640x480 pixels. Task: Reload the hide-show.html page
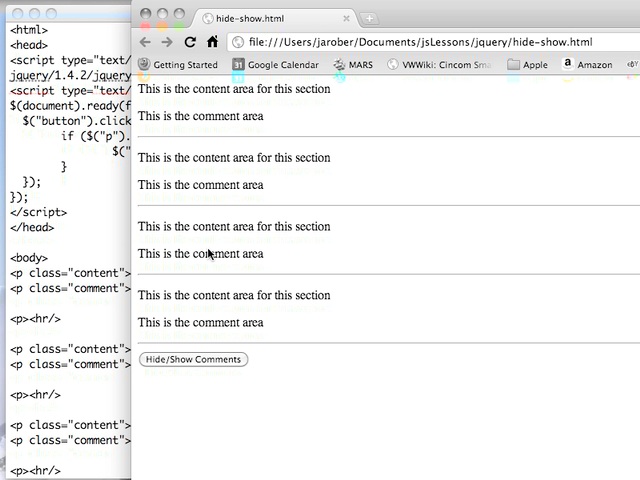[x=190, y=42]
